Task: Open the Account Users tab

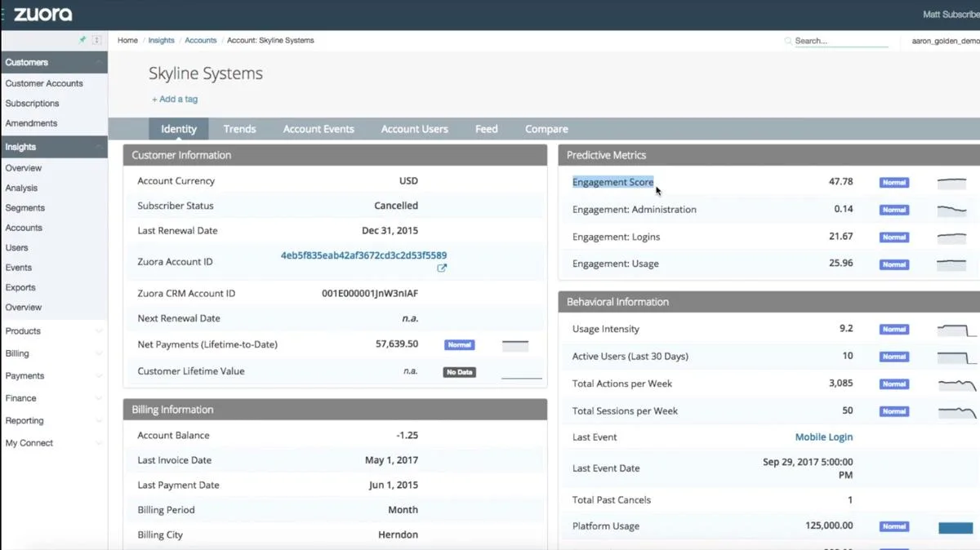Action: [x=414, y=129]
